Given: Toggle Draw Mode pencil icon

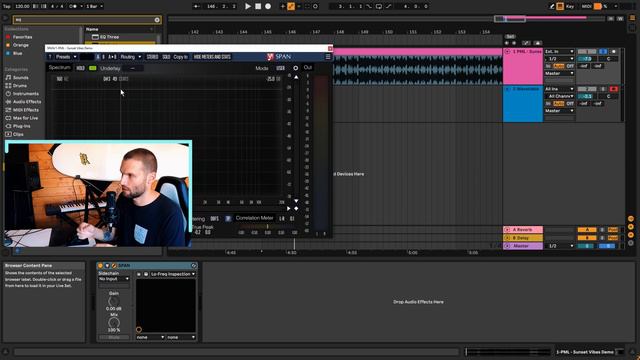Looking at the screenshot, I should click(x=552, y=6).
